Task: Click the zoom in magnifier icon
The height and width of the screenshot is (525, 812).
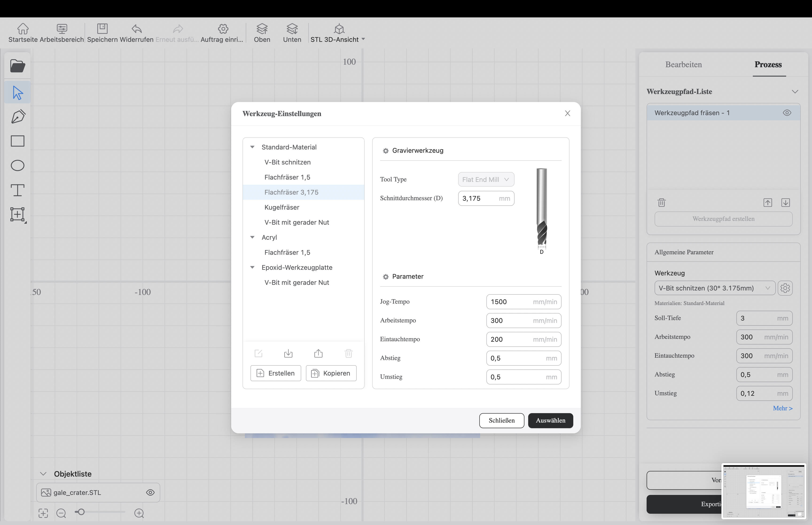Action: coord(139,513)
